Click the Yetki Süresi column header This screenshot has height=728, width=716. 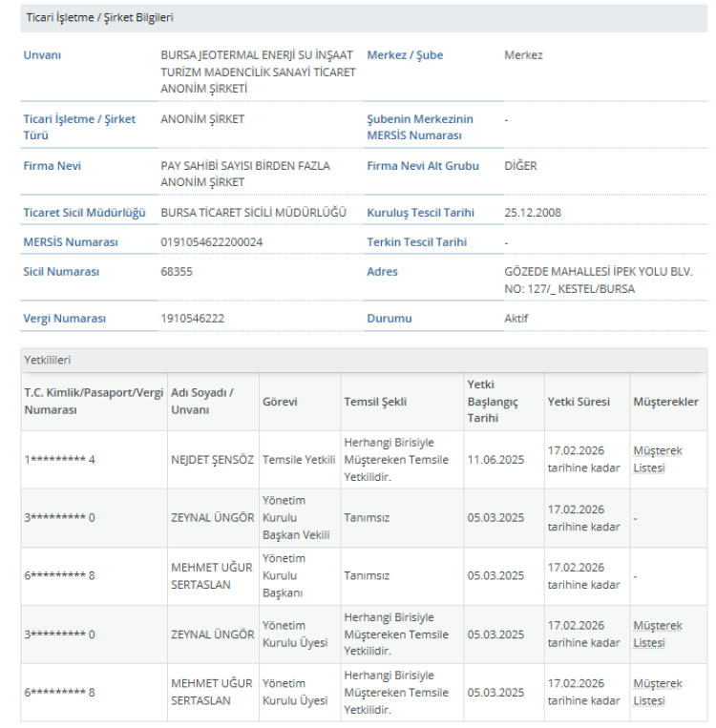(x=572, y=402)
